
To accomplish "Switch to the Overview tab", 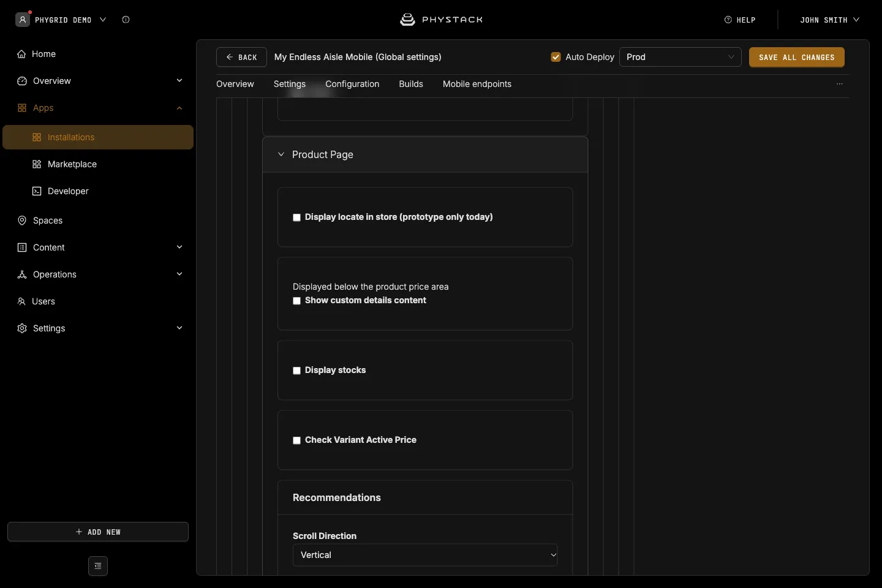I will point(235,84).
